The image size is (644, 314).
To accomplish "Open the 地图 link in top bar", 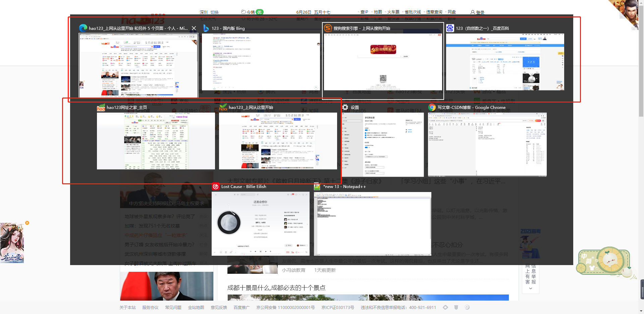I will [x=378, y=12].
